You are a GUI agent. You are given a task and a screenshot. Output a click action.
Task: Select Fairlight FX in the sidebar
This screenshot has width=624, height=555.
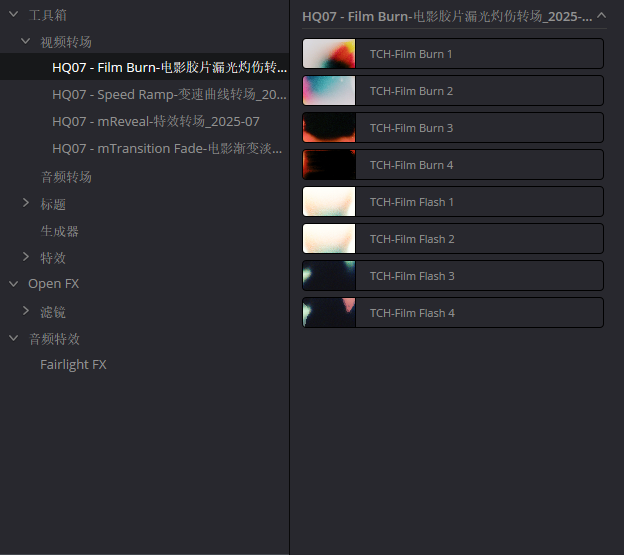point(73,365)
